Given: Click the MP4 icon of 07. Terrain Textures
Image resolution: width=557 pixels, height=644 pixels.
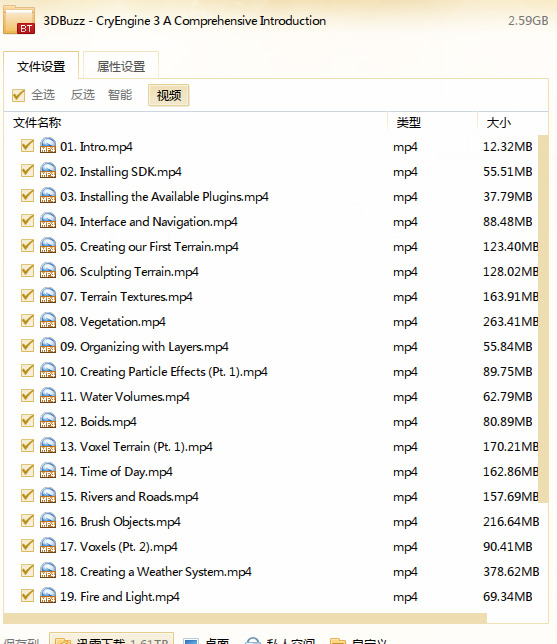Looking at the screenshot, I should click(x=48, y=296).
